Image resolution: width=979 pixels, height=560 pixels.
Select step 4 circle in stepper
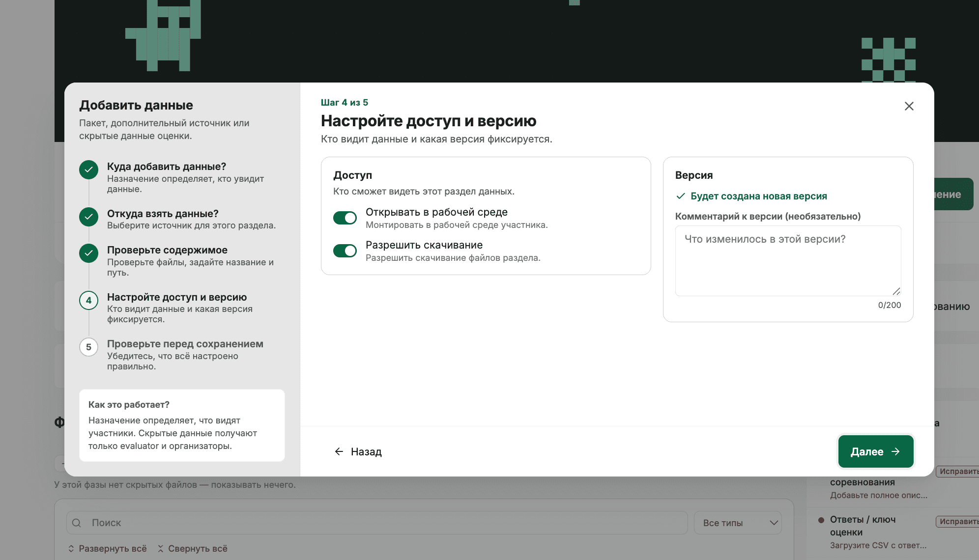88,300
